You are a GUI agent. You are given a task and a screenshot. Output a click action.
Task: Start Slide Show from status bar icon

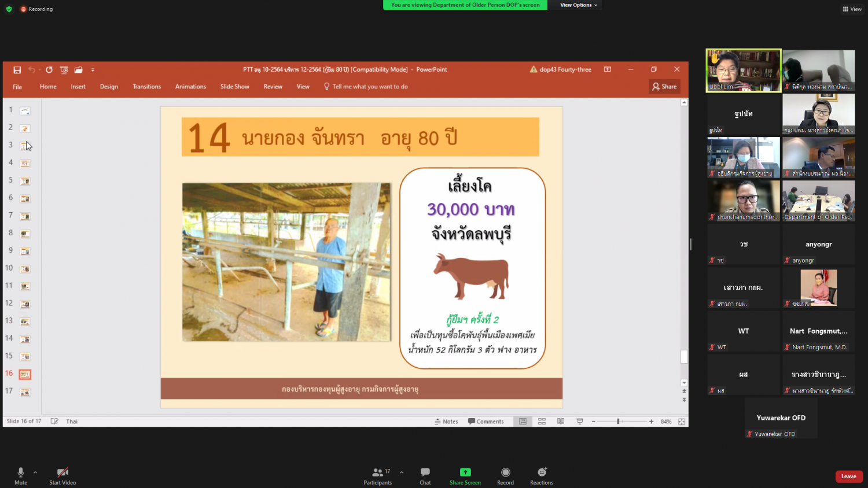580,422
